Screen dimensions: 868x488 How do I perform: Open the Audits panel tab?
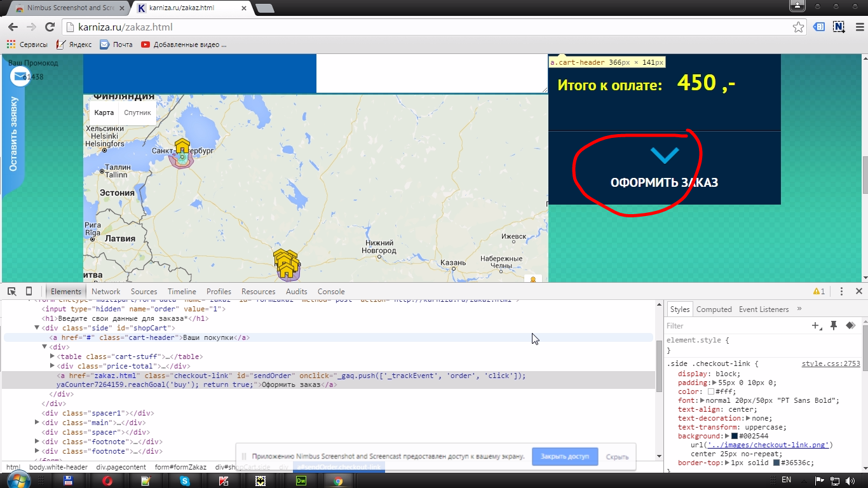pos(296,292)
